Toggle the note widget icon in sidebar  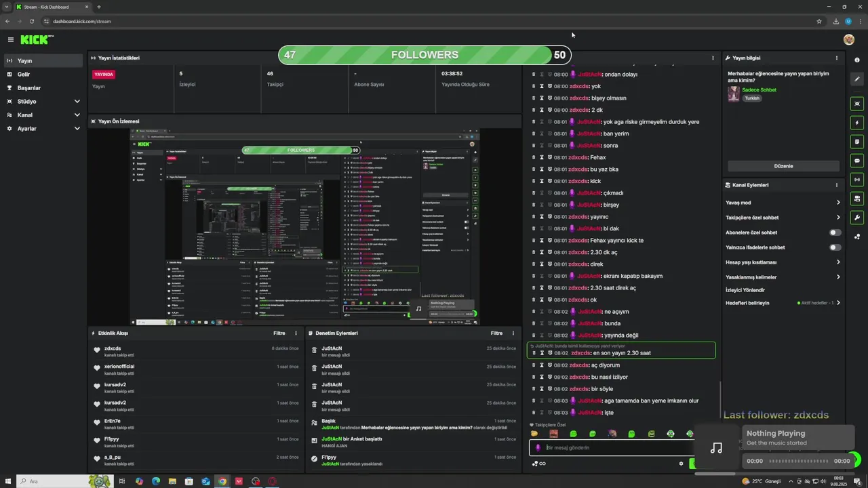click(x=857, y=142)
